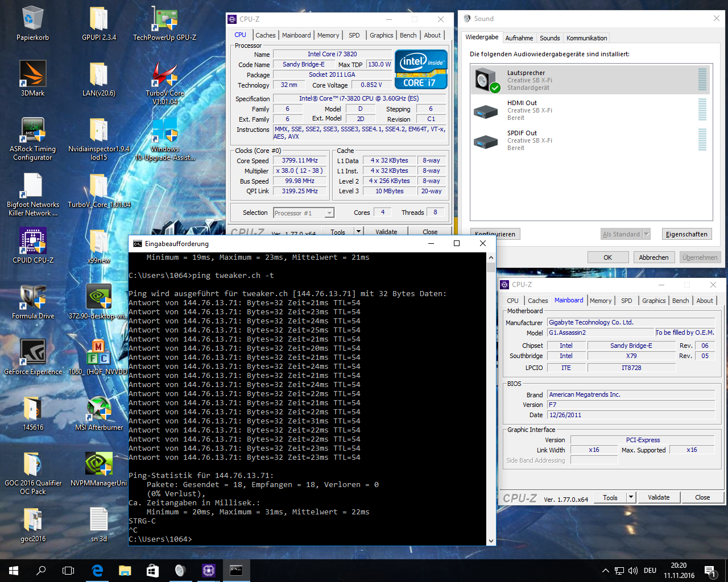Viewport: 728px width, 582px height.
Task: Open the Memory tab in top CPU-Z window
Action: coord(328,35)
